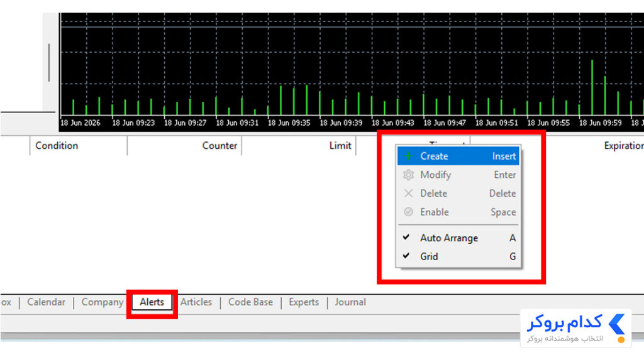The image size is (644, 362).
Task: Click the Delete X icon
Action: tap(408, 194)
